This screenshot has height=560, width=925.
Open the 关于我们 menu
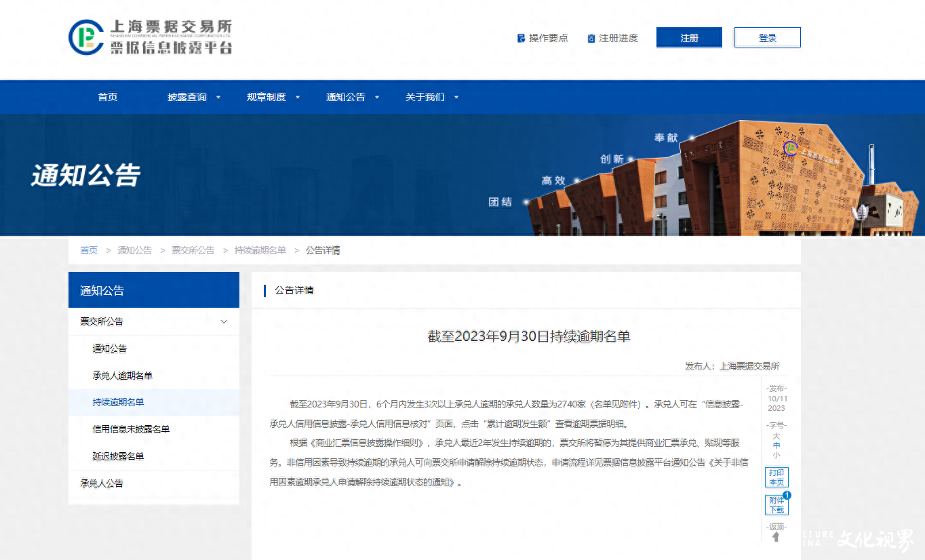click(x=425, y=97)
